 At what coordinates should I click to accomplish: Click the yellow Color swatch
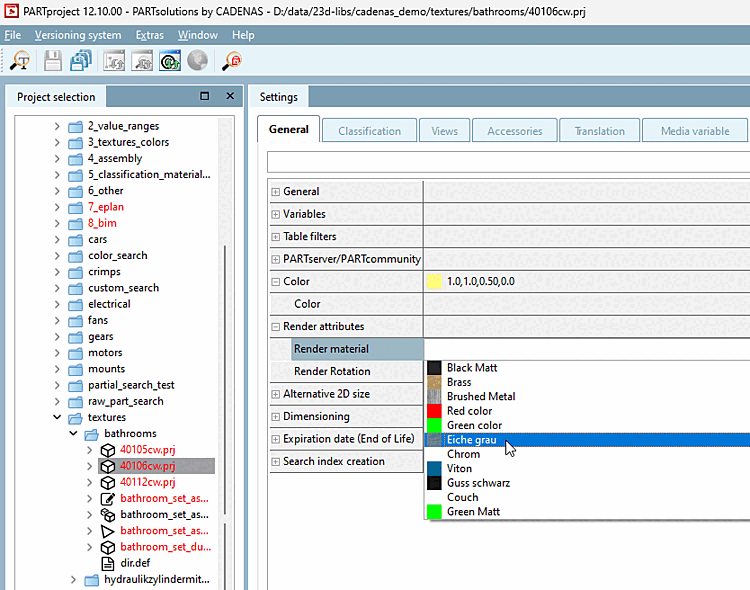(x=434, y=282)
